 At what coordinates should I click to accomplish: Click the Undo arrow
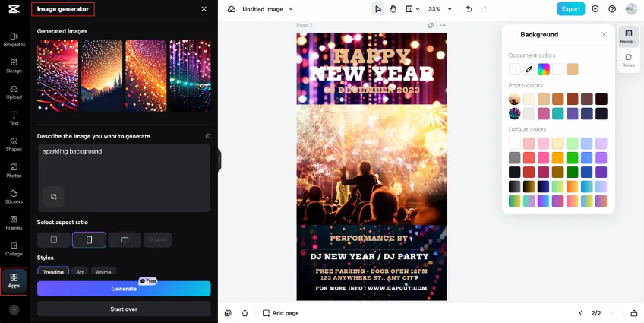[x=469, y=9]
